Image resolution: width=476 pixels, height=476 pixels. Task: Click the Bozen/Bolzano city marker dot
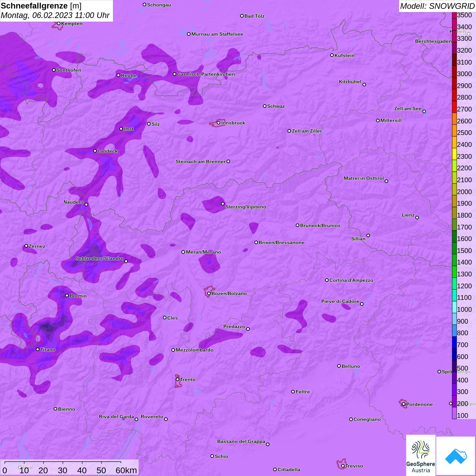(x=209, y=293)
